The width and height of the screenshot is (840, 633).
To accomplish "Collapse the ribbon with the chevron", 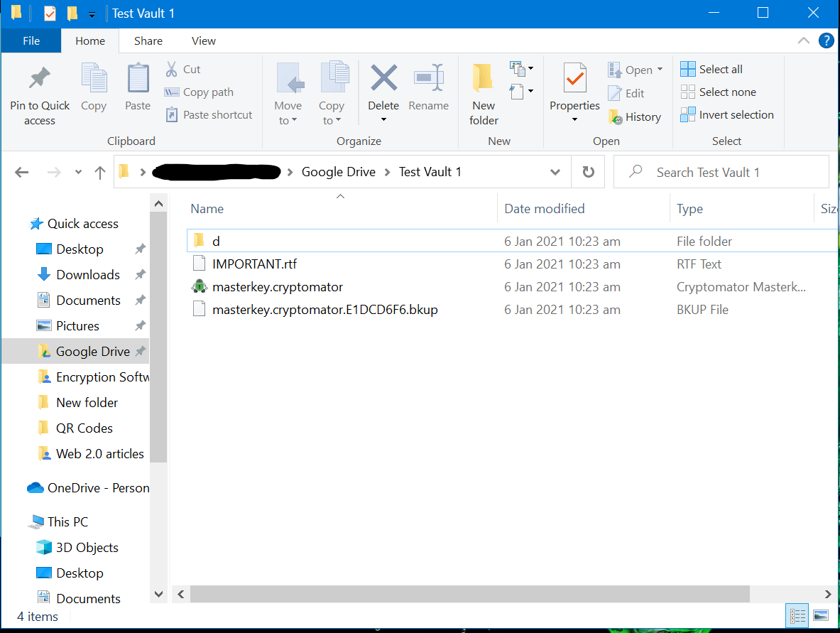I will (803, 41).
